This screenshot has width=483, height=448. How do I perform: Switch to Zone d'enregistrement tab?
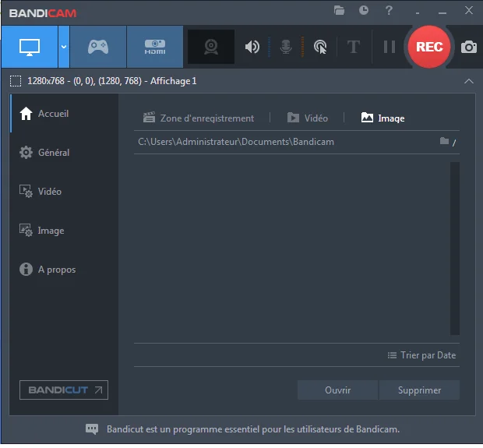pyautogui.click(x=199, y=118)
